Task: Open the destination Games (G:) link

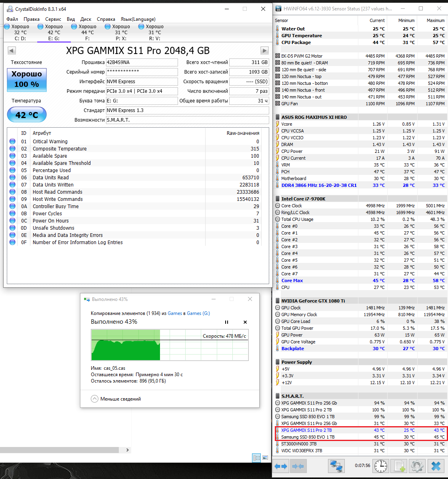Action: (198, 313)
